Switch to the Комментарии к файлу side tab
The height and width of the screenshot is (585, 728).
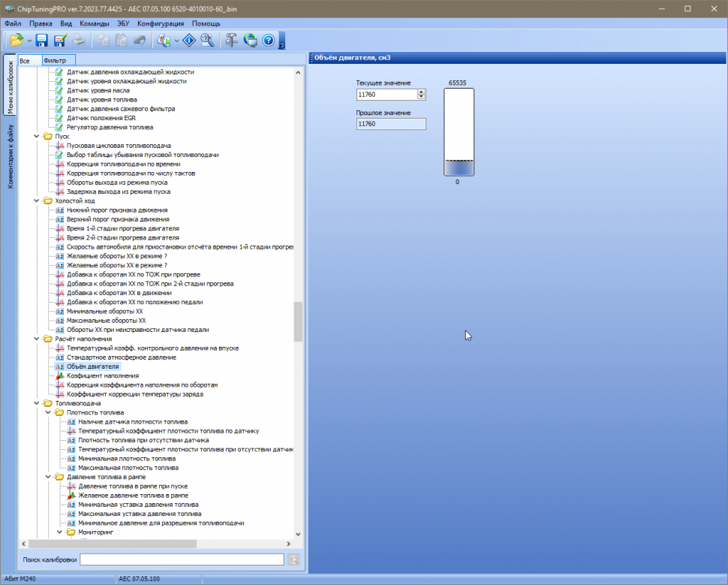point(11,157)
